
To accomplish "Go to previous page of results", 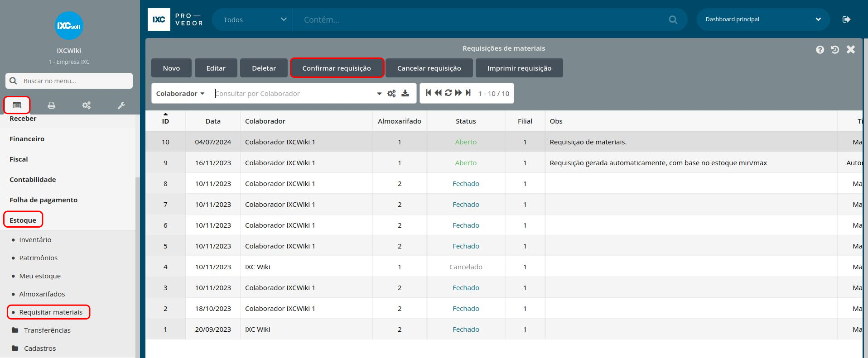I will 438,93.
